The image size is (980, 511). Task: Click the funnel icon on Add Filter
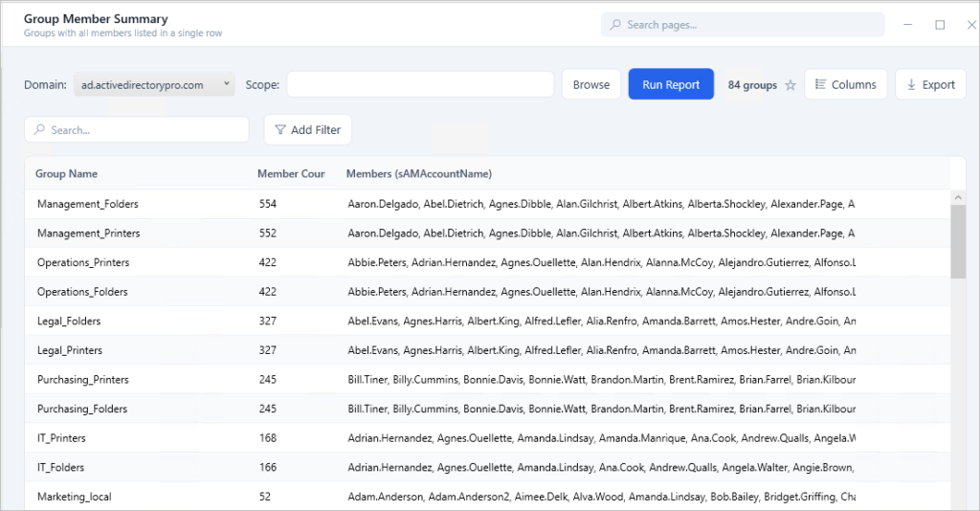point(280,130)
